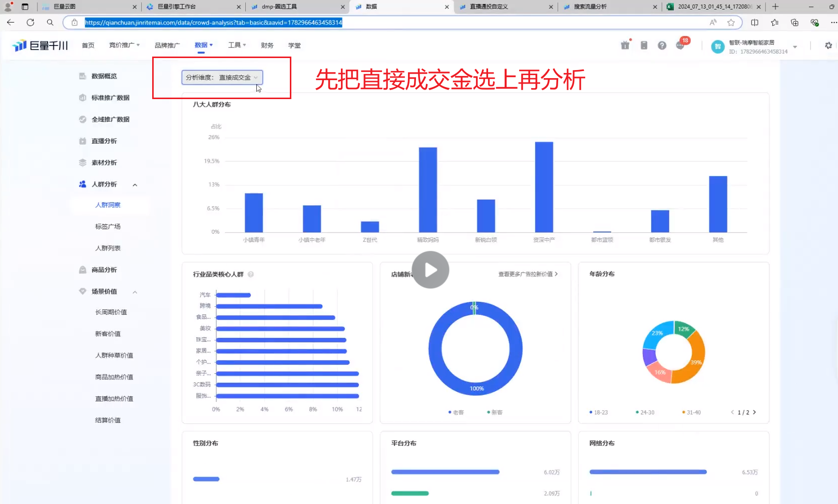Click the browser refresh icon

point(31,23)
